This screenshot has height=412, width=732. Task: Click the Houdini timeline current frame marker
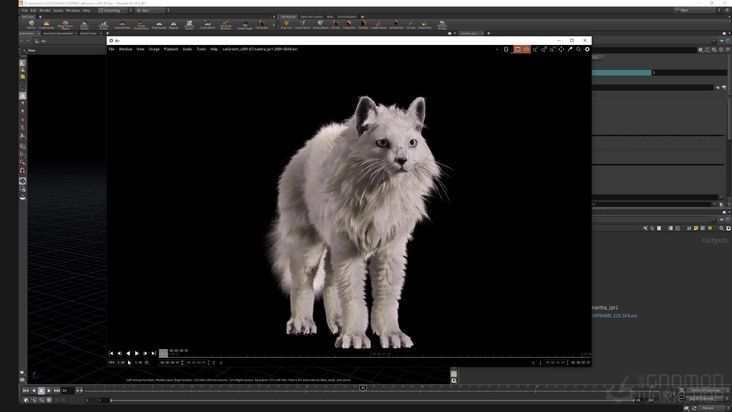point(363,388)
